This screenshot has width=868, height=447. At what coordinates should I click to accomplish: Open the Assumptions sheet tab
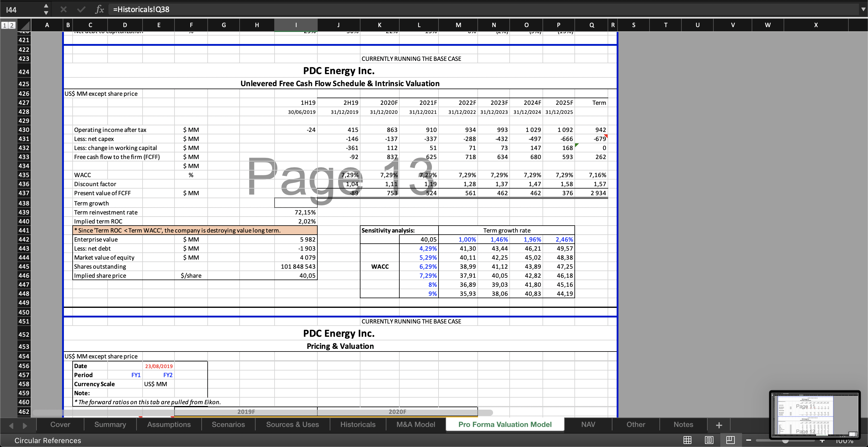pyautogui.click(x=169, y=424)
